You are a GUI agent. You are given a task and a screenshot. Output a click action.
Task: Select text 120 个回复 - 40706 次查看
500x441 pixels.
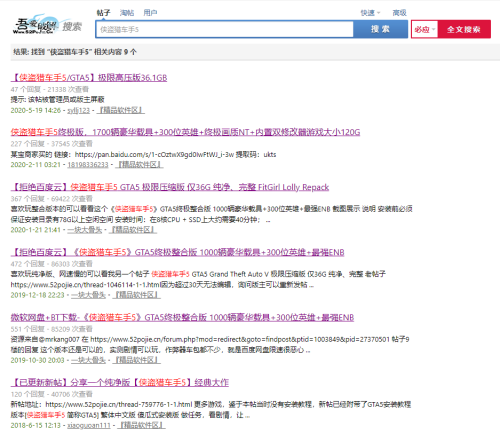[x=51, y=394]
